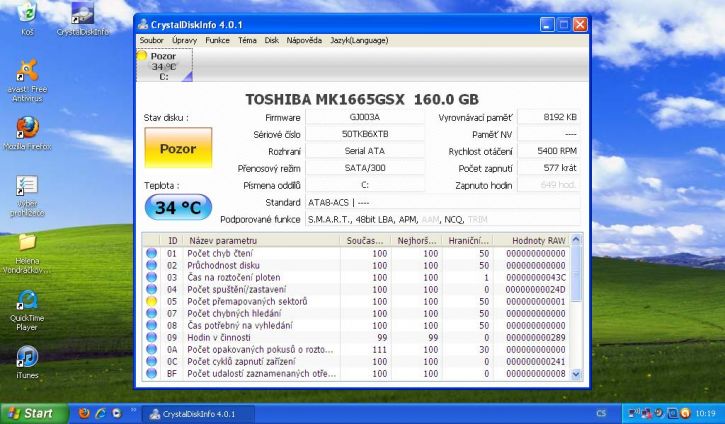725x424 pixels.
Task: Expand quick launch overflow chevron
Action: tap(134, 410)
